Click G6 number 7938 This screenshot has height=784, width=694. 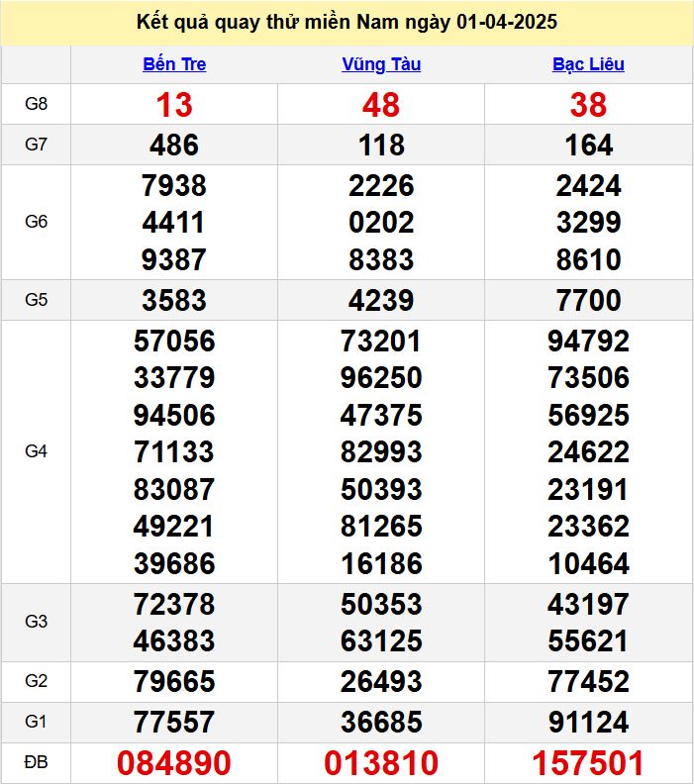click(x=174, y=186)
